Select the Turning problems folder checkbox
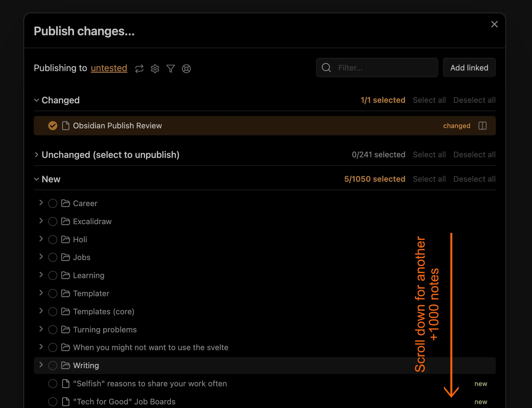This screenshot has height=408, width=532. 53,330
